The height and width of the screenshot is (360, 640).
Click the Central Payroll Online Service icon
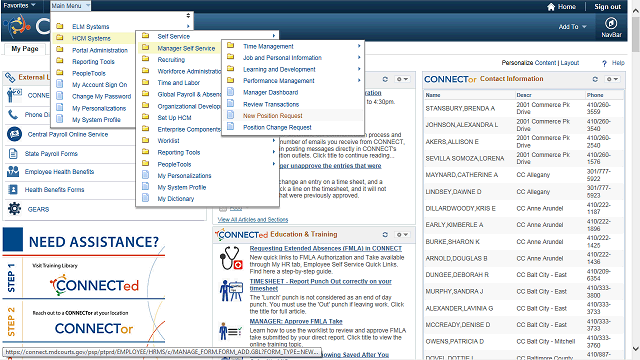coord(14,134)
